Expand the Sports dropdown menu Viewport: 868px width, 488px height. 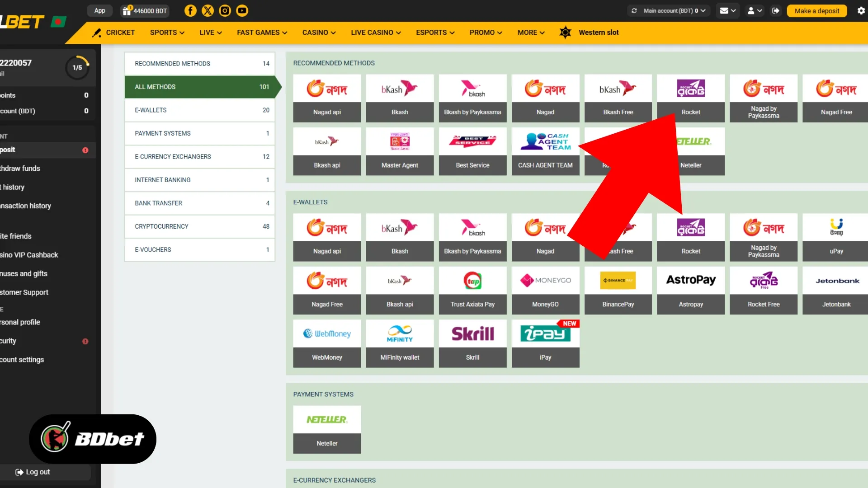click(x=167, y=33)
